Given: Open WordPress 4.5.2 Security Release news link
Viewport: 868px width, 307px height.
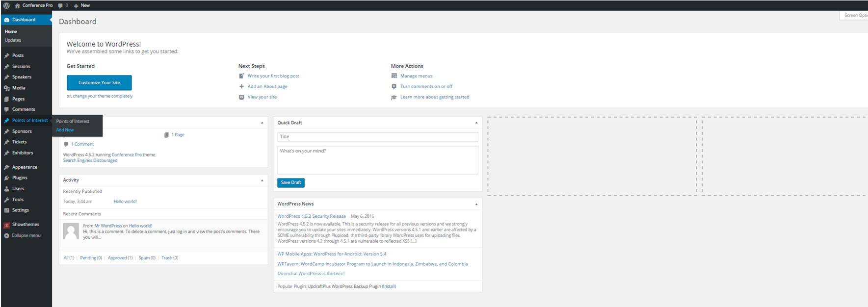Looking at the screenshot, I should tap(312, 216).
